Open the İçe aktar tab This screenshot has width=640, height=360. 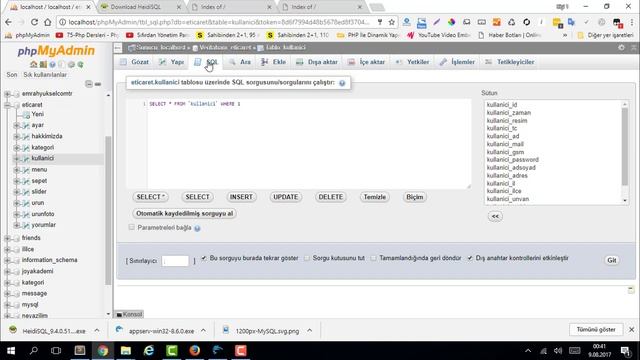coord(367,62)
